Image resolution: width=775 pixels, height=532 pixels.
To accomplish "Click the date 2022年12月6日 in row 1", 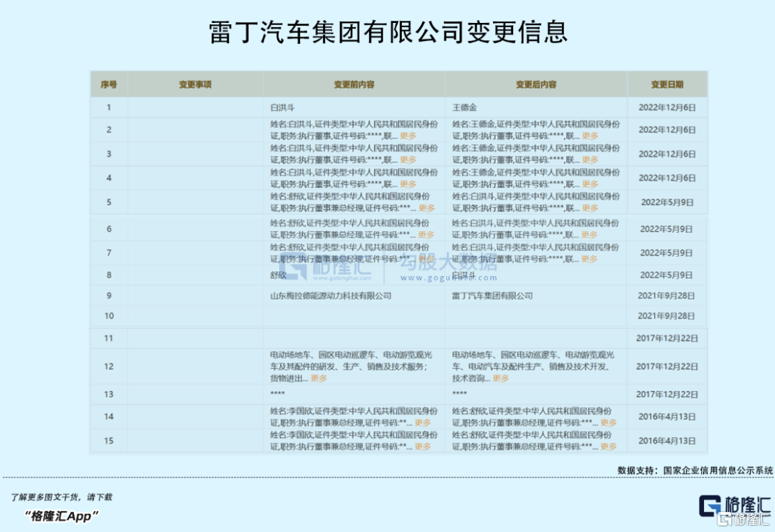I will (x=667, y=108).
